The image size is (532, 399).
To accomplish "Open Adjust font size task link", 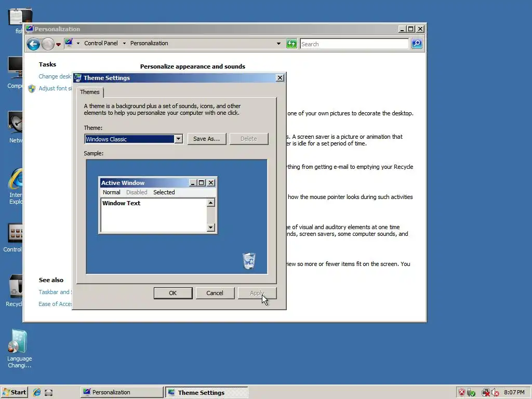I will click(55, 88).
